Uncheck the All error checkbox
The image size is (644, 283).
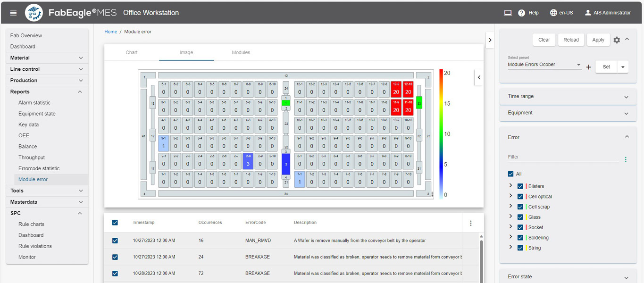click(x=511, y=174)
